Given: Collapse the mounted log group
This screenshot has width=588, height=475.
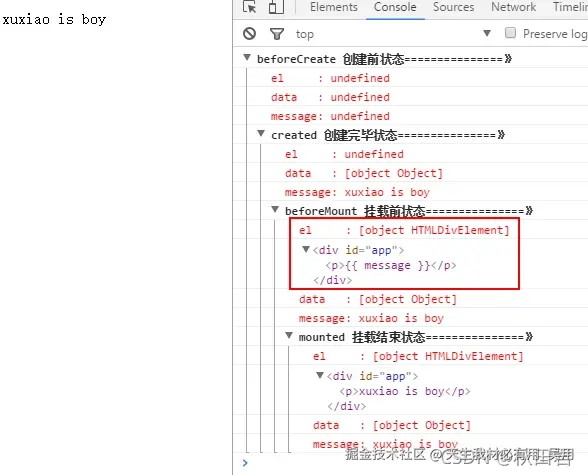Looking at the screenshot, I should 289,335.
